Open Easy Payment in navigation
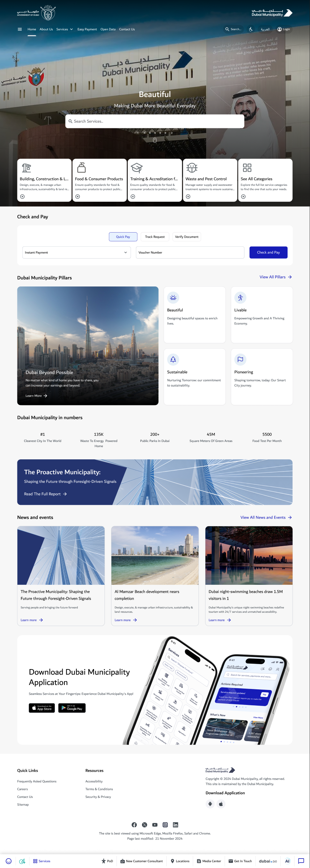Viewport: 310px width, 868px height. click(x=87, y=29)
